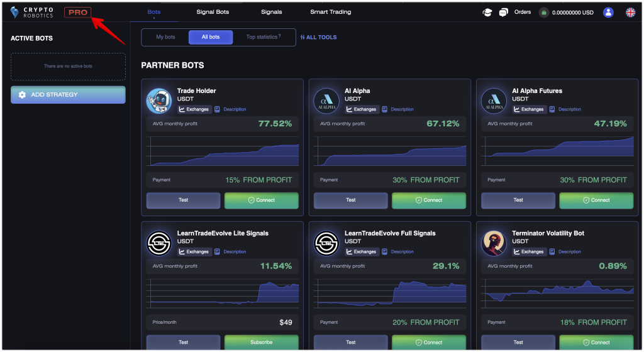
Task: Open Exchanges for Terminator Volatility Bot
Action: point(530,251)
